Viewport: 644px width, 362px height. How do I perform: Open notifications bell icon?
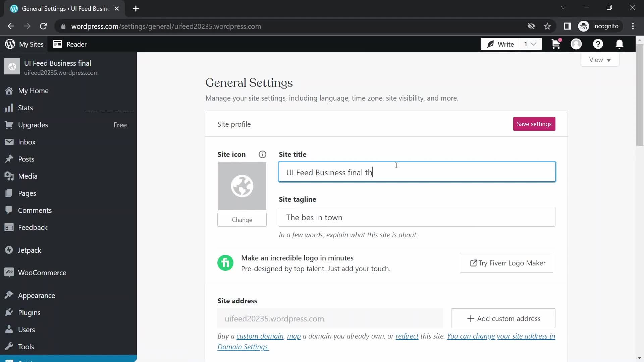[x=620, y=44]
